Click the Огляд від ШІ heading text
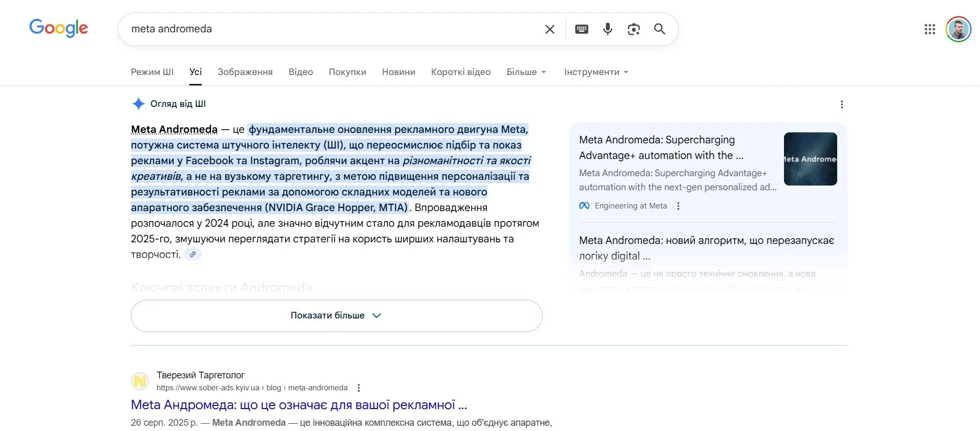Viewport: 980px width, 431px height. pyautogui.click(x=178, y=104)
